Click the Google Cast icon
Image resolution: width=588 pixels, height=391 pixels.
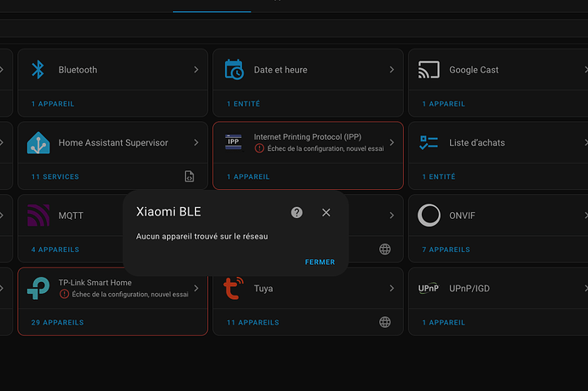(x=429, y=70)
